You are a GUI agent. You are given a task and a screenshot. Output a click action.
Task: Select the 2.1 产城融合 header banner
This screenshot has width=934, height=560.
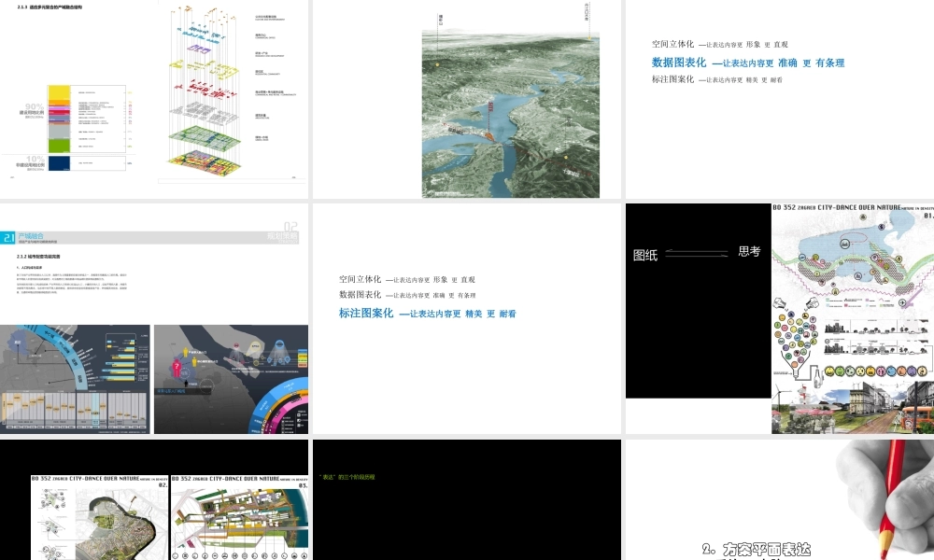[x=37, y=239]
